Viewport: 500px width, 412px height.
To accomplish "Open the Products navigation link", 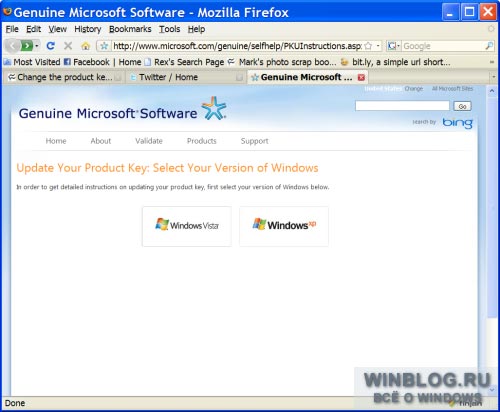I will tap(202, 141).
